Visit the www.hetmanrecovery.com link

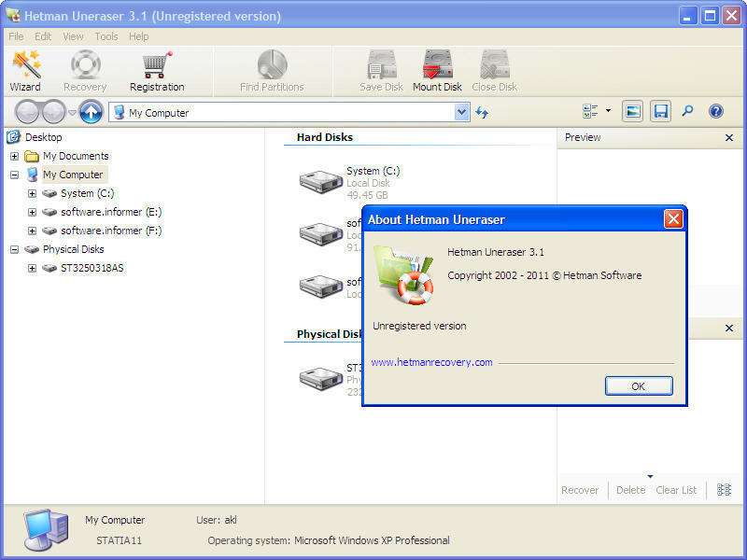[430, 362]
